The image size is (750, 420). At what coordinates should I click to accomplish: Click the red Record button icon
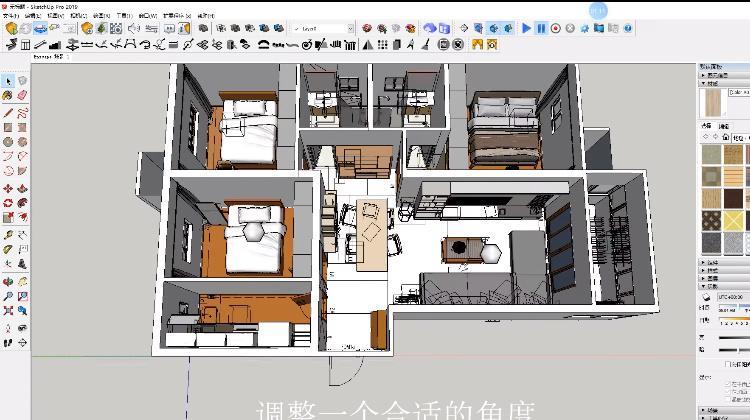(556, 29)
